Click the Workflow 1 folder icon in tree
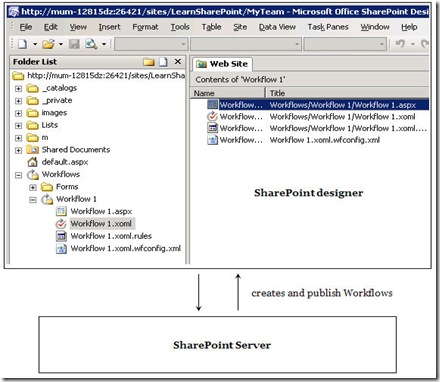Screen dimensions: 440x382 tap(47, 199)
